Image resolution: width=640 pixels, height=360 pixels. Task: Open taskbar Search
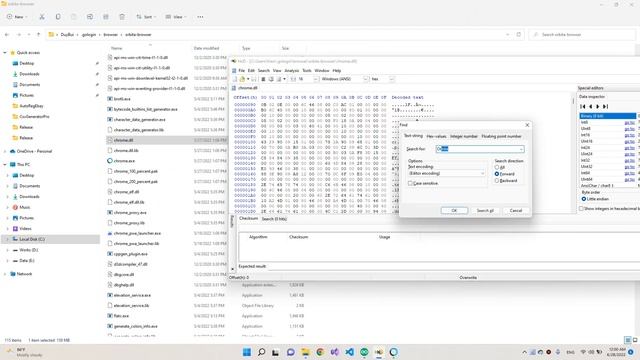point(262,352)
